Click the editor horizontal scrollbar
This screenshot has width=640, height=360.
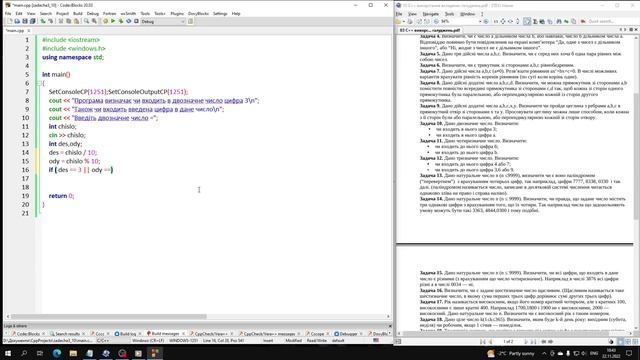pos(109,316)
